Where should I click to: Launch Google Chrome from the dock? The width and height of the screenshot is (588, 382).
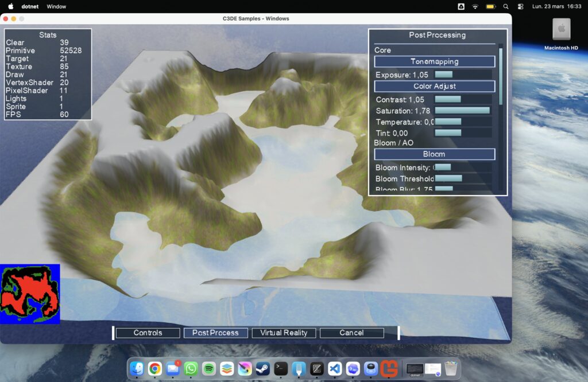tap(155, 369)
